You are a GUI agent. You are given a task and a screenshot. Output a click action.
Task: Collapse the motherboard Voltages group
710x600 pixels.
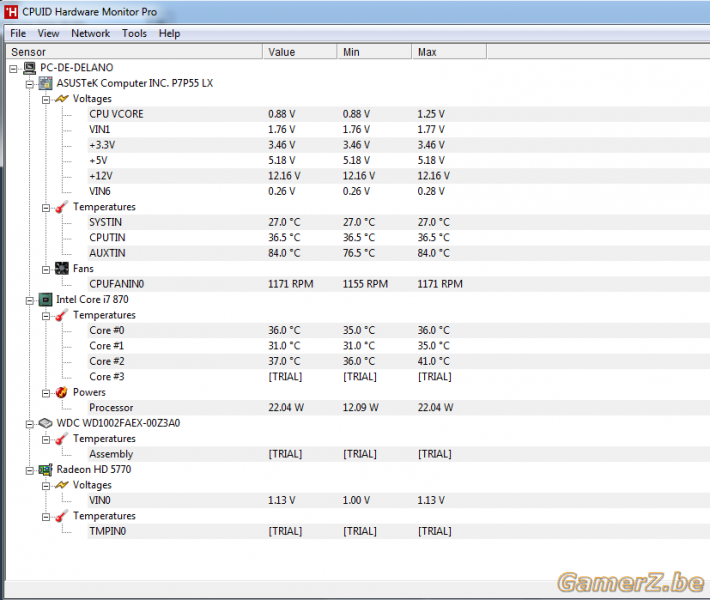(46, 100)
